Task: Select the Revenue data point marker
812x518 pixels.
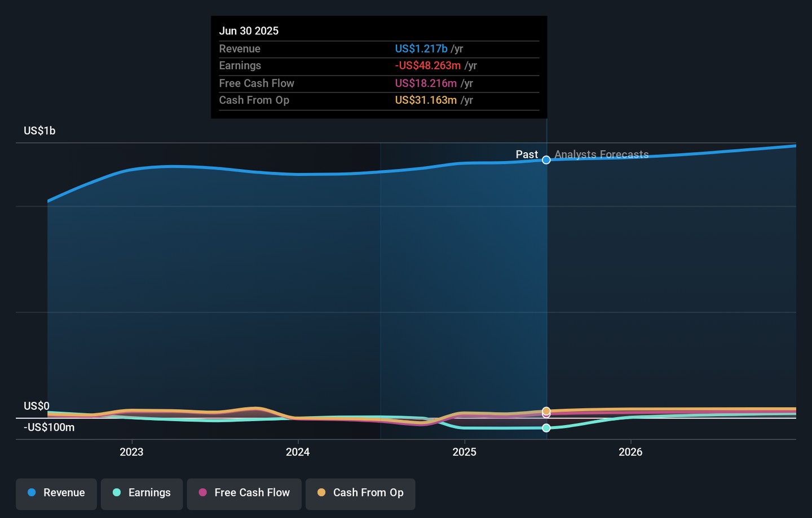Action: coord(546,160)
